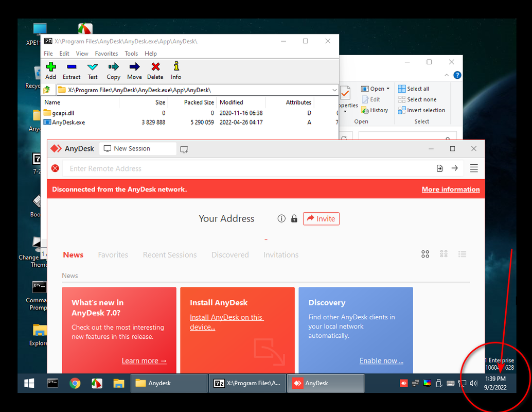Click the Invite button
Image resolution: width=532 pixels, height=412 pixels.
pos(321,218)
